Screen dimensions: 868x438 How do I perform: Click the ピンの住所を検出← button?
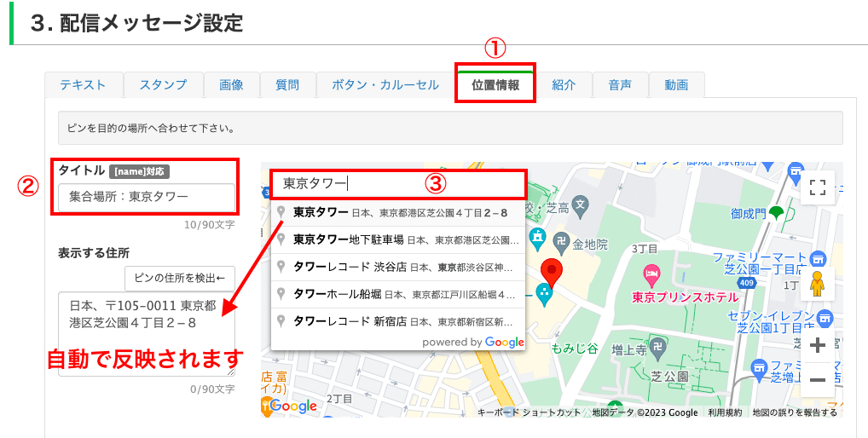[180, 278]
